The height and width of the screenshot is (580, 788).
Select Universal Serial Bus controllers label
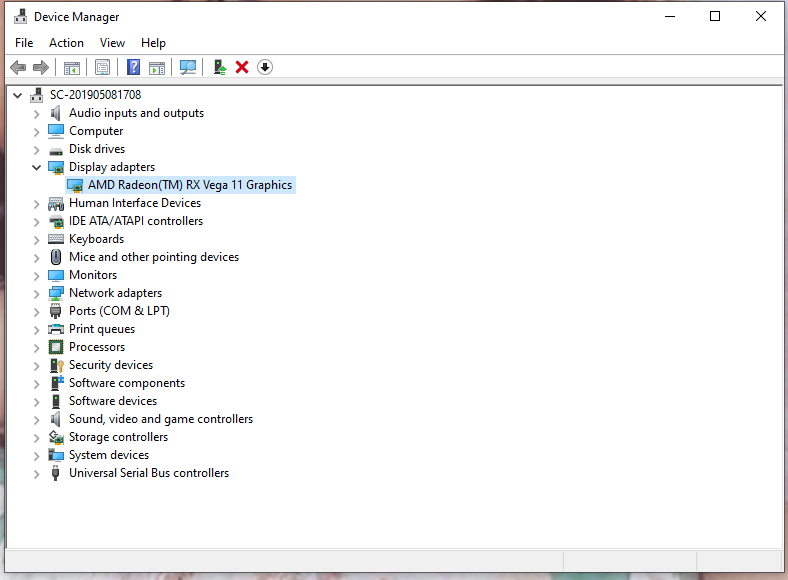coord(149,473)
